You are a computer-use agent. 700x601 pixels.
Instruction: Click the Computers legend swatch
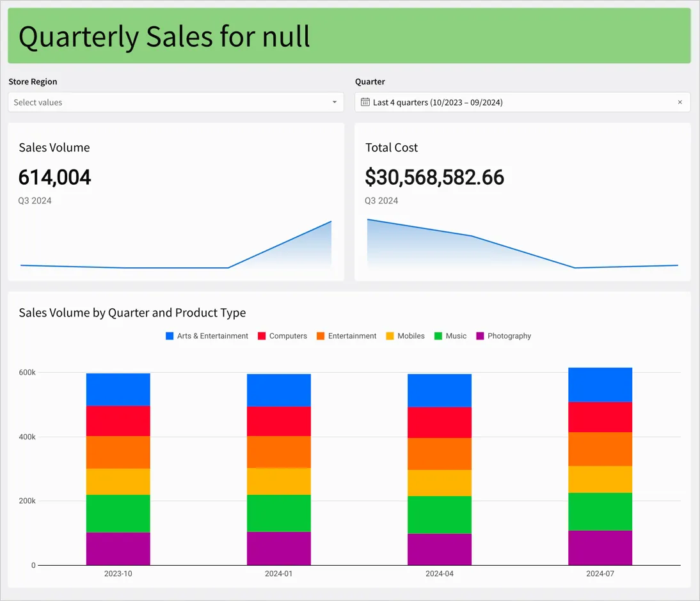(x=262, y=336)
